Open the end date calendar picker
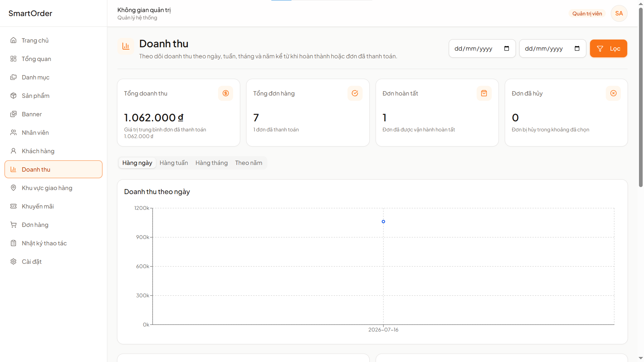Screen dimensions: 644x362 pyautogui.click(x=577, y=49)
